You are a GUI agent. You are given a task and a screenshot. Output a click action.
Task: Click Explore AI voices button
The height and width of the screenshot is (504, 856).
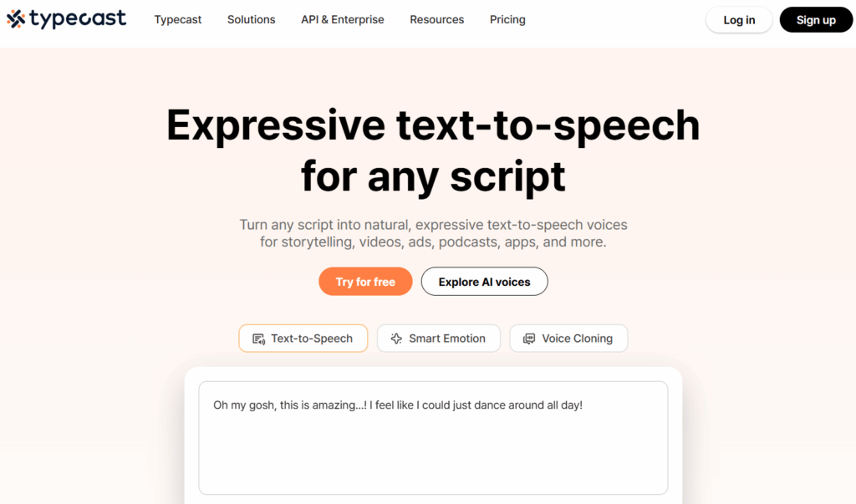484,282
